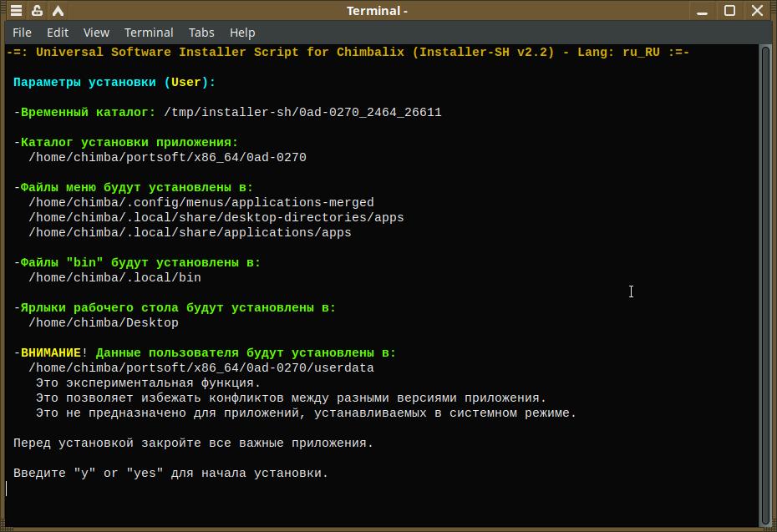Screen dimensions: 777x532
Task: Click the /home/chimba/Desktop path line
Action: point(104,322)
